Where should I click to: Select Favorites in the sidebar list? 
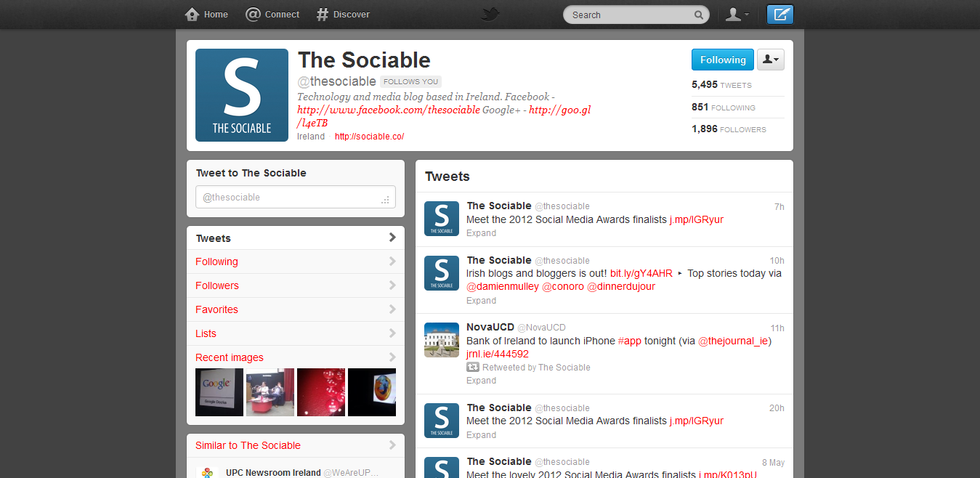coord(296,309)
